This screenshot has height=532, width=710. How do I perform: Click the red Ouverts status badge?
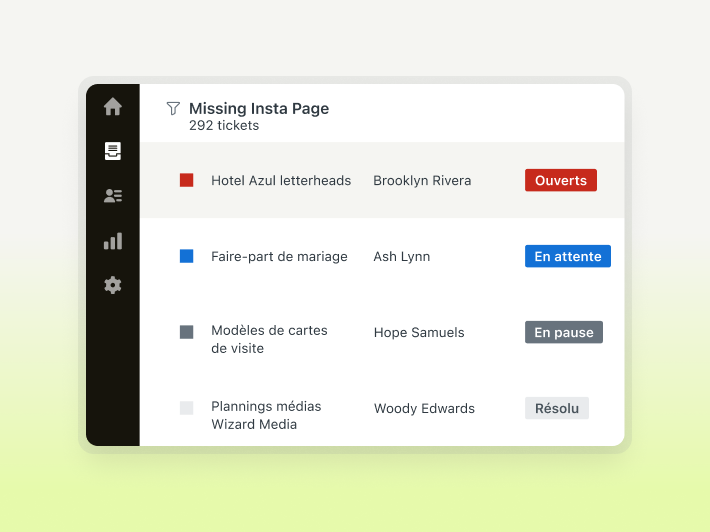[x=560, y=180]
